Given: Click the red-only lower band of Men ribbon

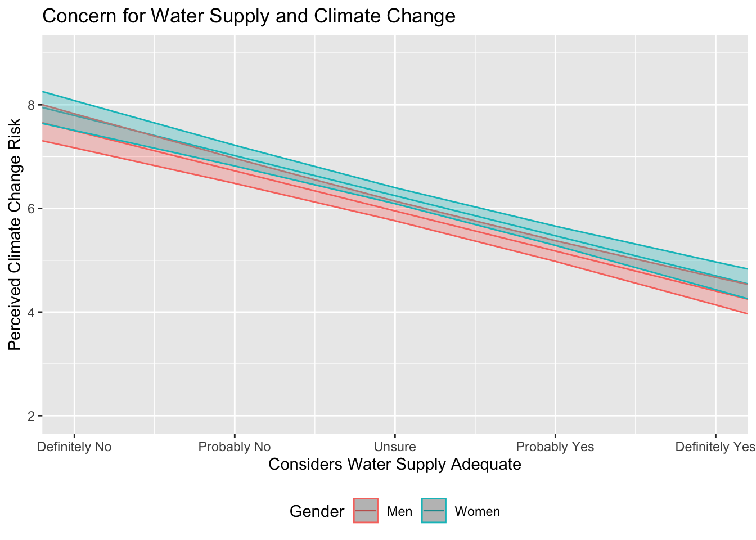Looking at the screenshot, I should tap(395, 215).
